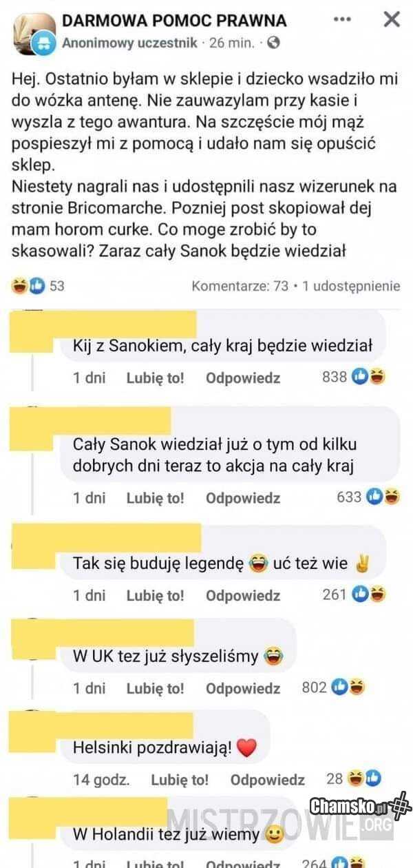View the 1 udostępnienie shares list
413x868 pixels.
coord(350,285)
